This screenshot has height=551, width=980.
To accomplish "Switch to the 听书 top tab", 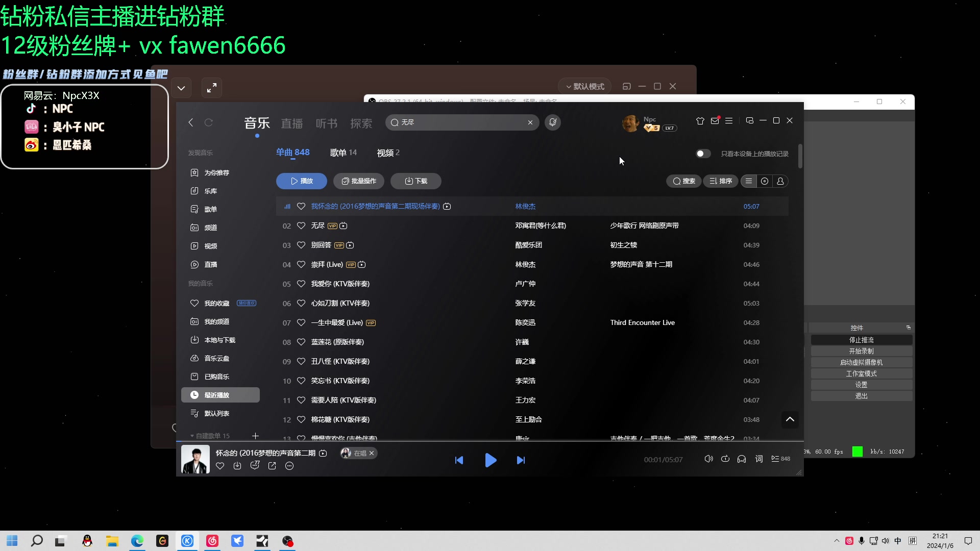I will tap(327, 123).
